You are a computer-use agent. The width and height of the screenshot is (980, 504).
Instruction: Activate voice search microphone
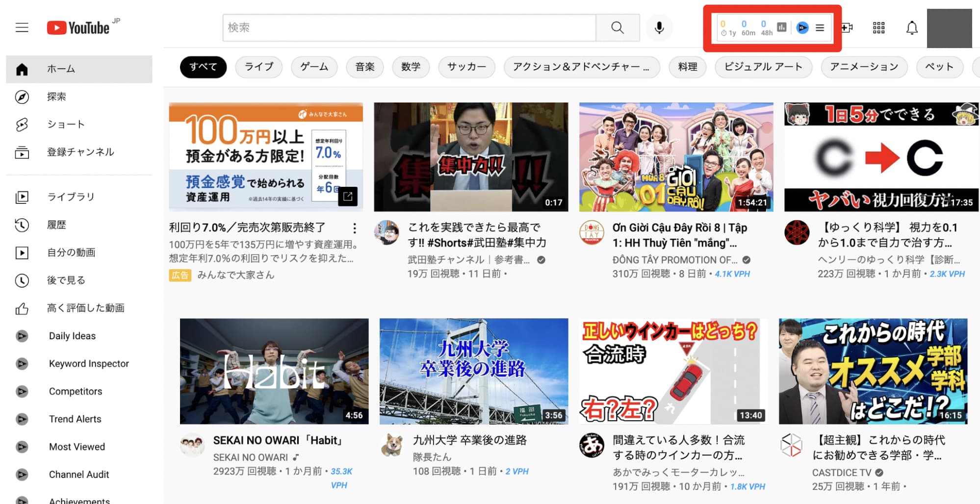click(659, 28)
